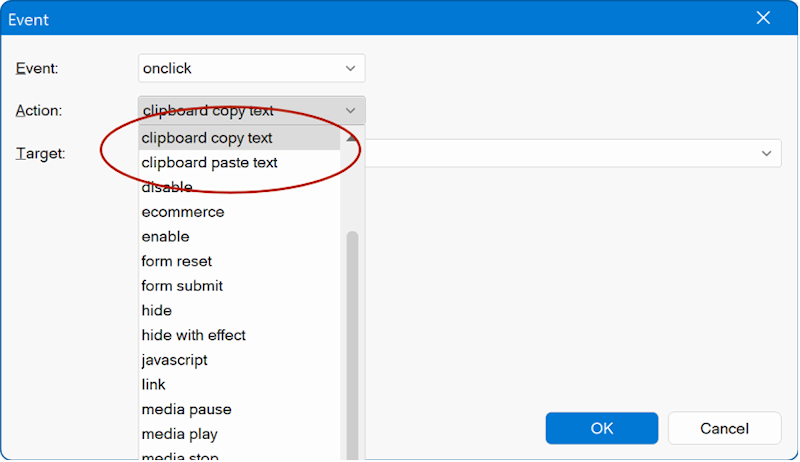Choose 'ecommerce' action from list
Viewport: 800px width, 462px height.
183,212
